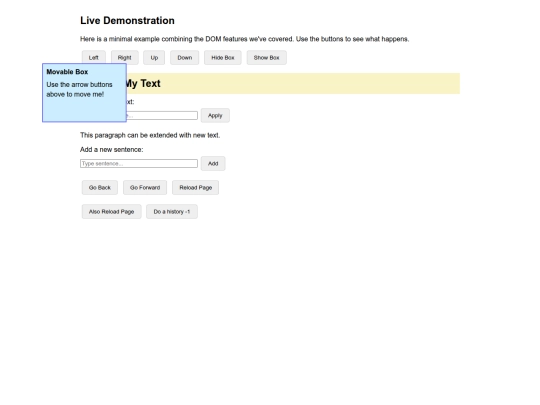This screenshot has width=540, height=405.
Task: Click the Go Back button
Action: [100, 188]
